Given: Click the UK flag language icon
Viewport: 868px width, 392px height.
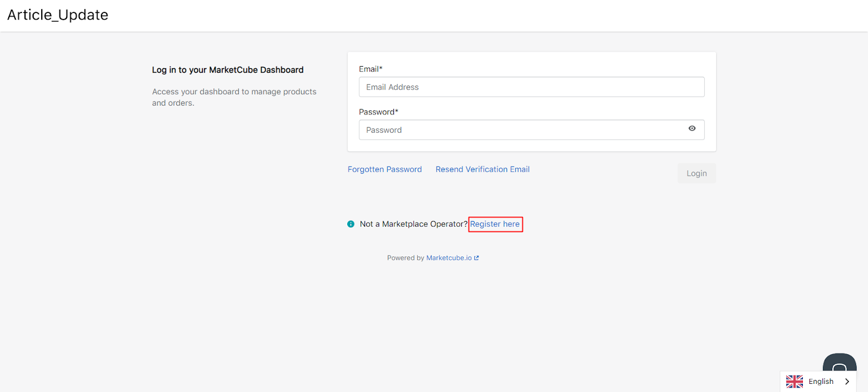Looking at the screenshot, I should (x=795, y=382).
